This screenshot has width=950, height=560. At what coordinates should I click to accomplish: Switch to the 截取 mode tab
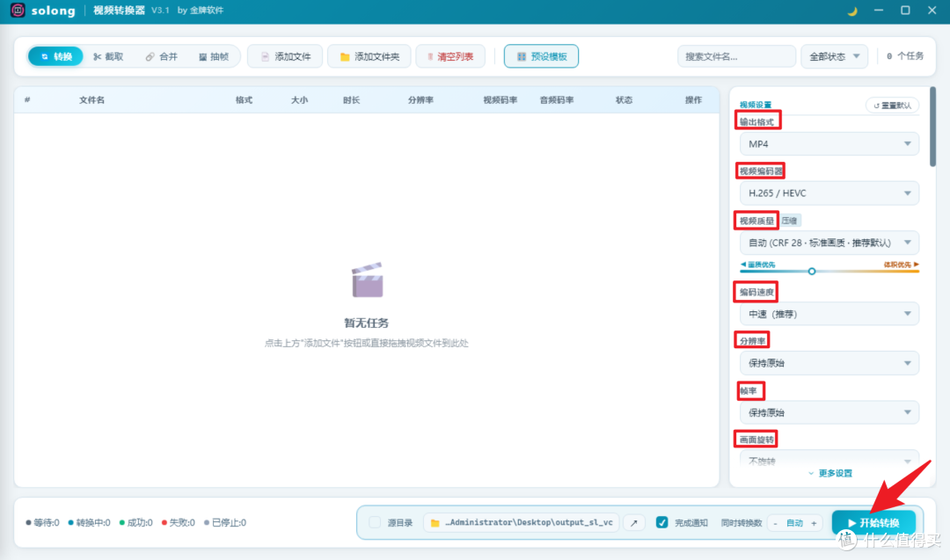108,56
